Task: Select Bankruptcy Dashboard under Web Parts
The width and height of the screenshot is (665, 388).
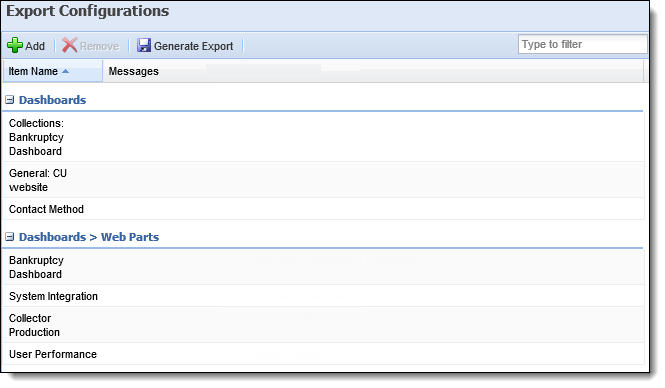Action: [x=323, y=267]
